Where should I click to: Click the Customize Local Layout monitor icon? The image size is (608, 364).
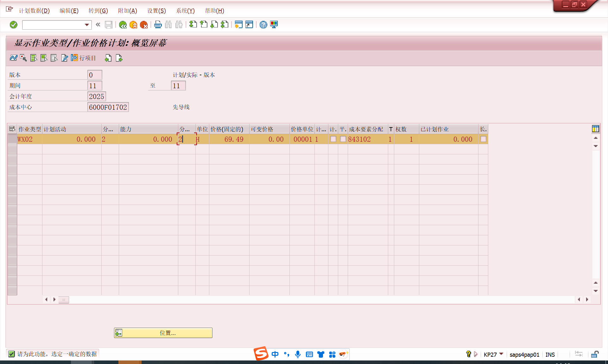[x=274, y=25]
